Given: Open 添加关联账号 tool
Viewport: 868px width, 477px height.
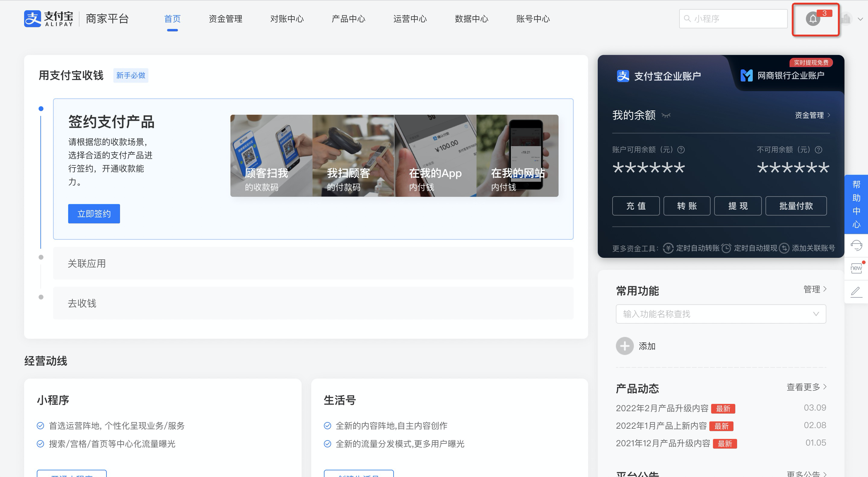Looking at the screenshot, I should (807, 248).
